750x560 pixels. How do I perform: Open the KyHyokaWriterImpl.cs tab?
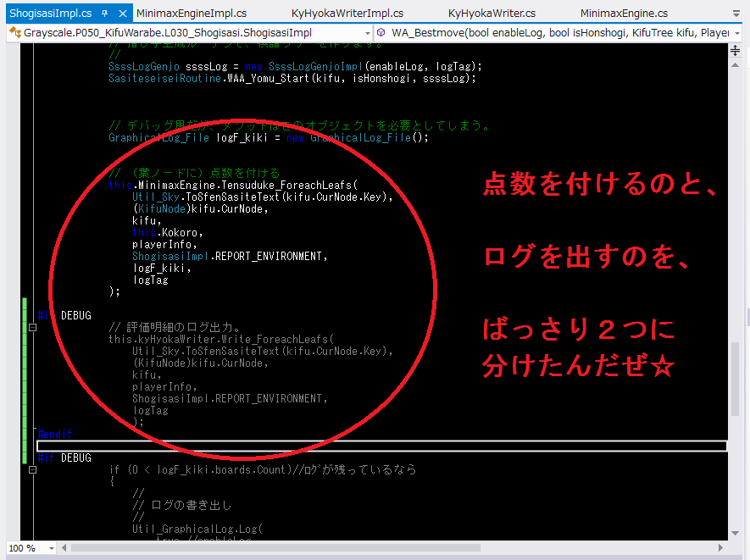point(347,14)
